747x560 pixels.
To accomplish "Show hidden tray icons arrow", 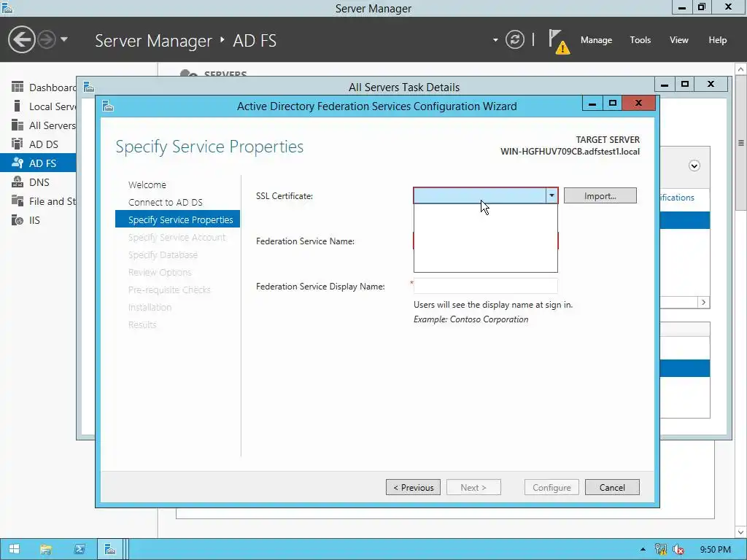I will [643, 550].
